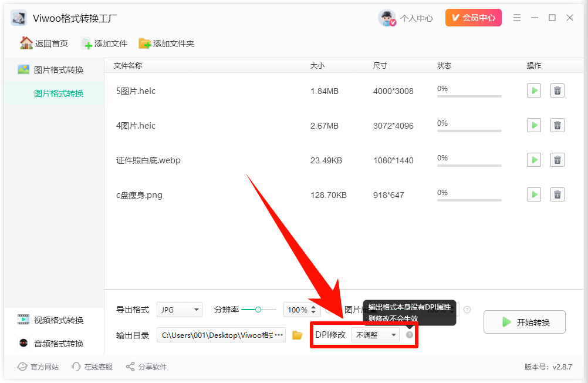This screenshot has height=383, width=588.
Task: Click the 开始转换 button
Action: 524,322
